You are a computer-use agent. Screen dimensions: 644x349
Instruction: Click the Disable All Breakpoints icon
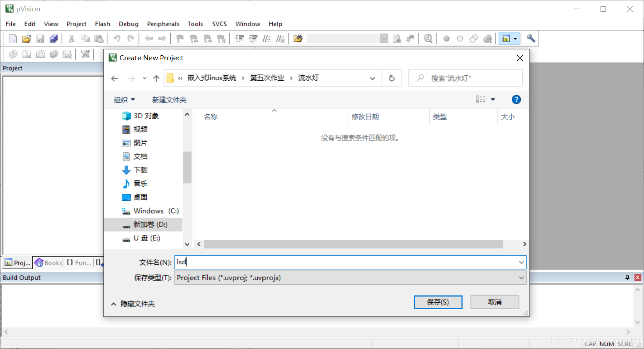coord(474,39)
